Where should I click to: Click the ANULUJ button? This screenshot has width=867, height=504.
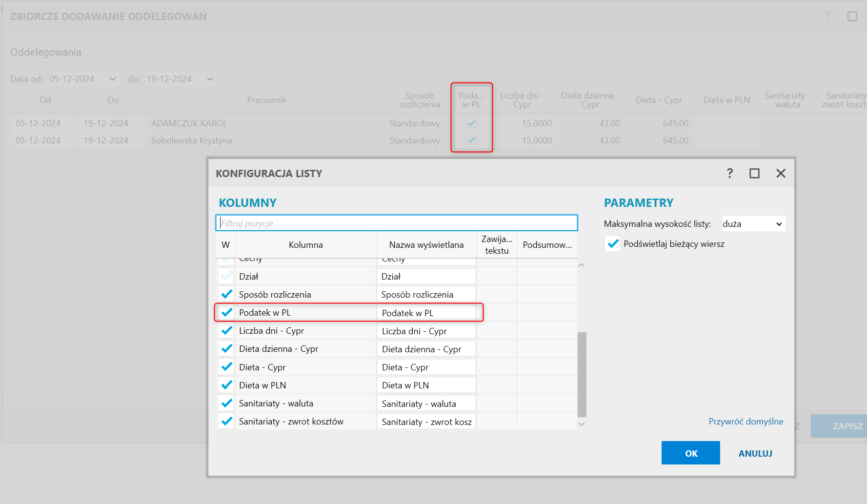point(755,453)
